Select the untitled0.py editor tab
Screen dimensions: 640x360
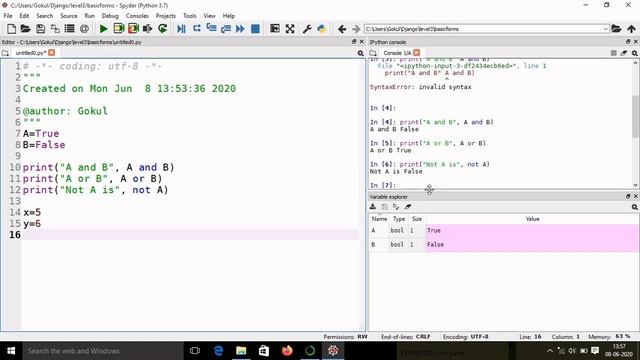(x=30, y=53)
